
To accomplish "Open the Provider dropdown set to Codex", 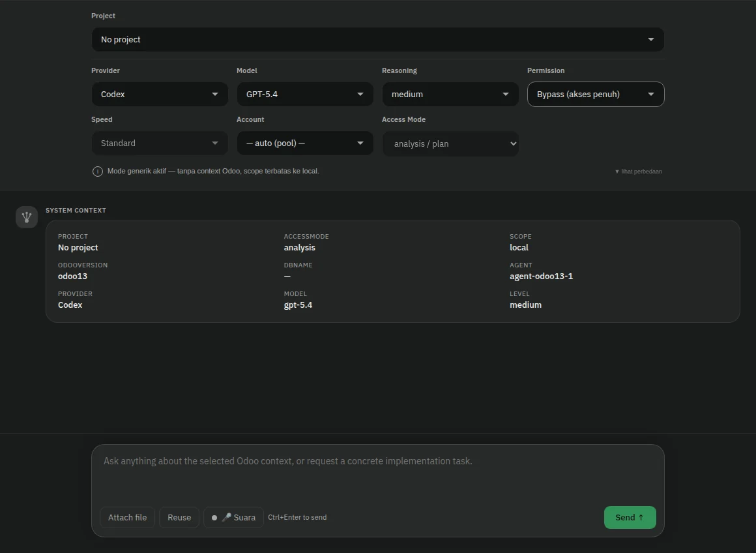I will (x=160, y=94).
